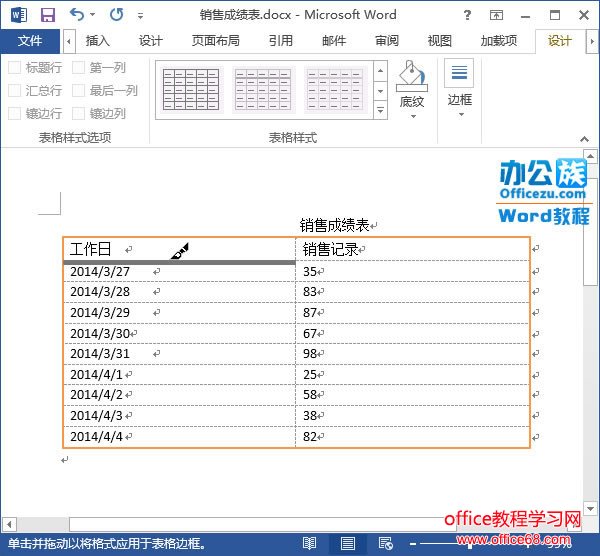600x556 pixels.
Task: Open Word Help question mark
Action: coord(467,15)
